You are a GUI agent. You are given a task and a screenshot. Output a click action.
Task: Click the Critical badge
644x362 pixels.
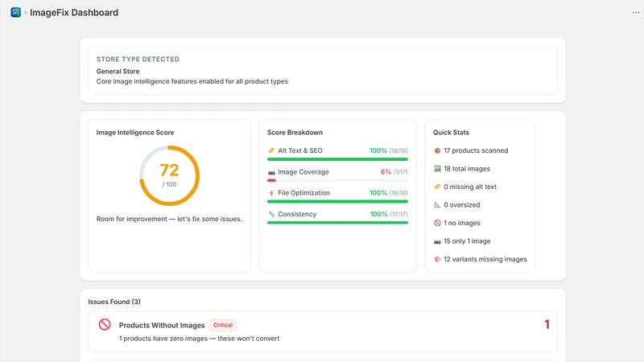pos(223,325)
